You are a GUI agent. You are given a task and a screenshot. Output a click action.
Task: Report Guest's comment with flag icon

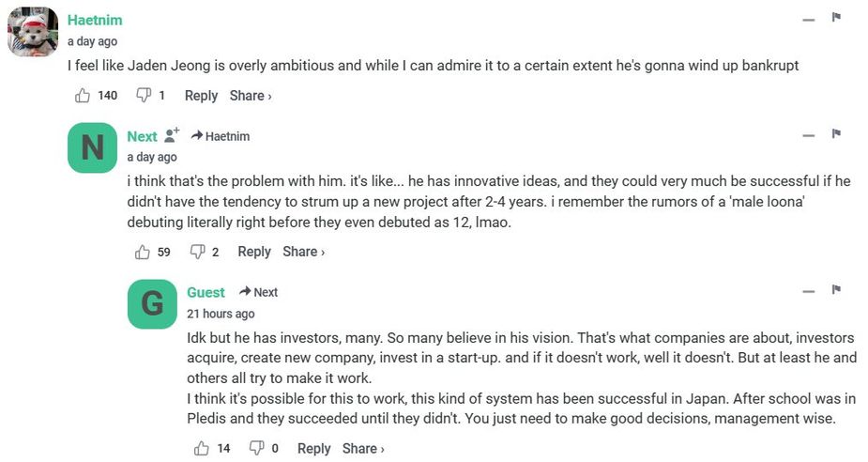click(836, 290)
